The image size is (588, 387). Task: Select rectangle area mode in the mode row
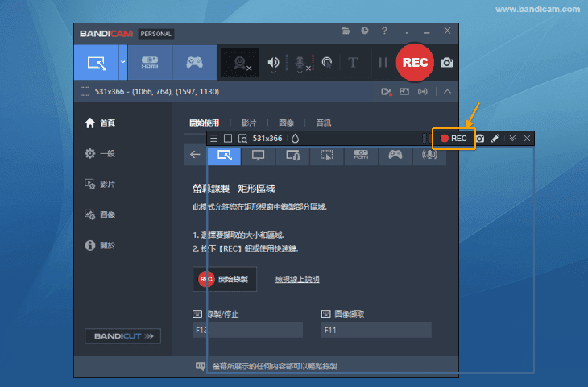[224, 155]
